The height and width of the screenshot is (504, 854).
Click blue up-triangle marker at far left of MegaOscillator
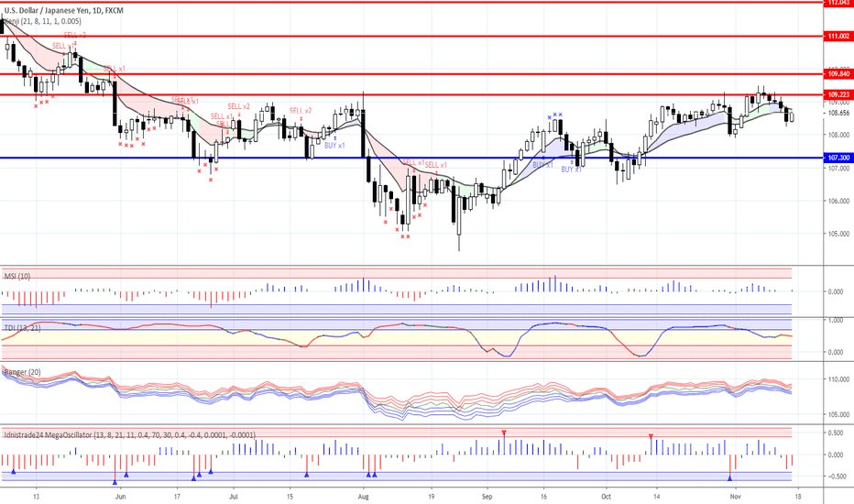coord(14,472)
